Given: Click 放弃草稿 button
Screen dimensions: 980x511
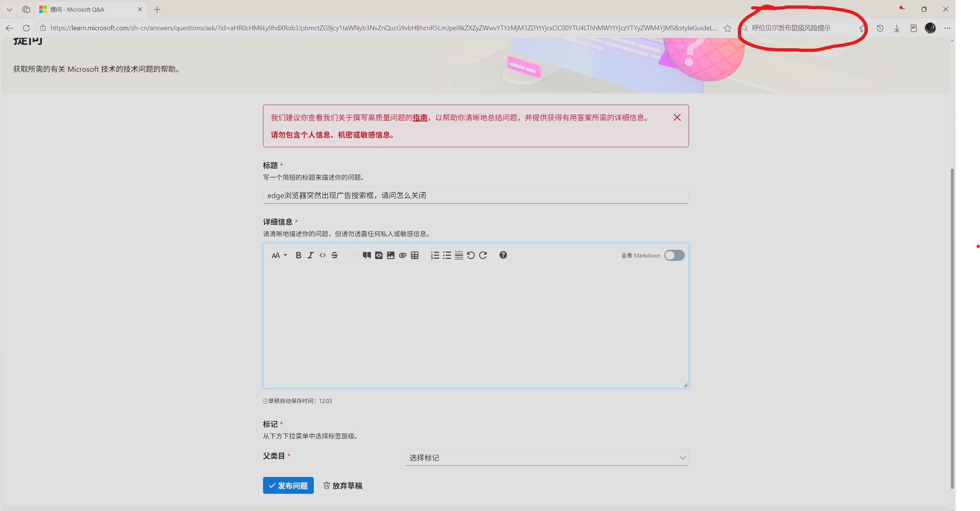Looking at the screenshot, I should pos(343,486).
